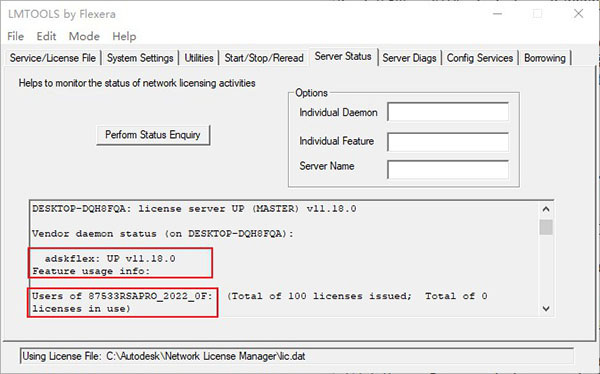Viewport: 600px width, 374px height.
Task: Go to Start/Stop/Reread tab
Action: coord(264,58)
